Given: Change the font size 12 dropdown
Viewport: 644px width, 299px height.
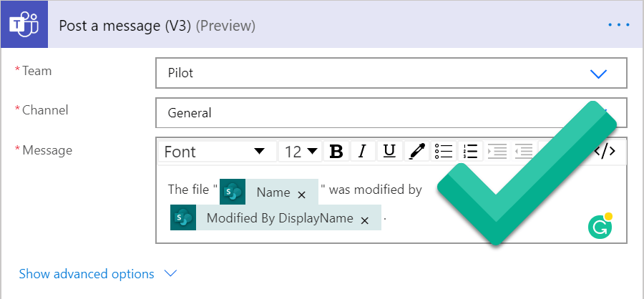Looking at the screenshot, I should click(301, 152).
